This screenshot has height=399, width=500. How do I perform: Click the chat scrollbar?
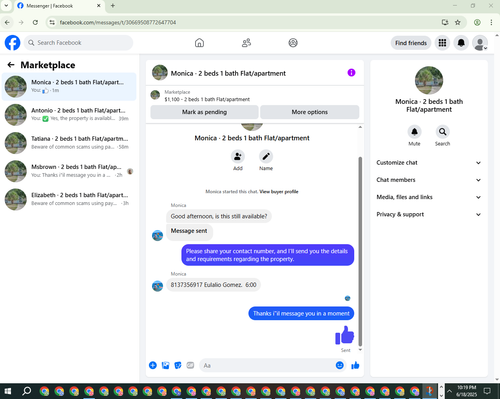[x=360, y=252]
